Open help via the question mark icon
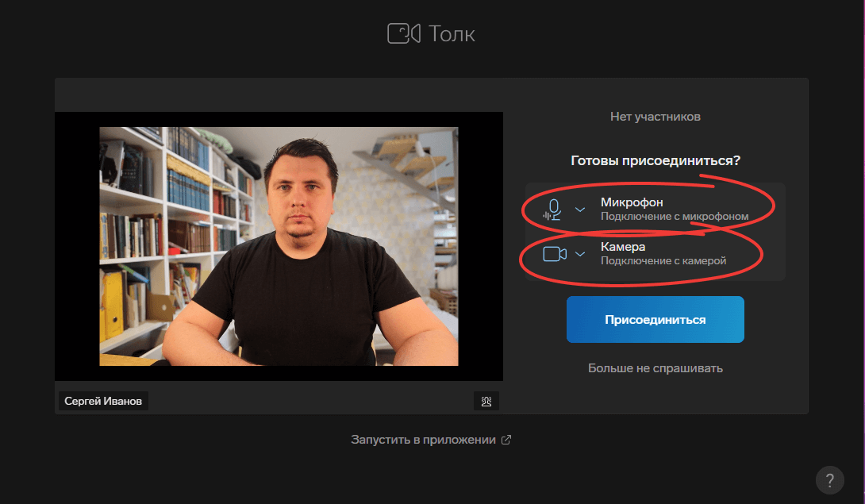Viewport: 865px width, 504px height. 829,479
